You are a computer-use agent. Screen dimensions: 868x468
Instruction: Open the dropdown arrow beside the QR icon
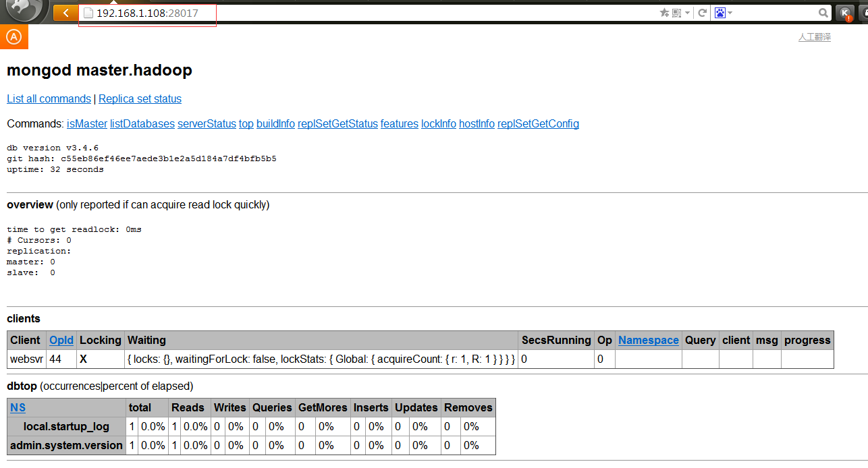pyautogui.click(x=687, y=13)
